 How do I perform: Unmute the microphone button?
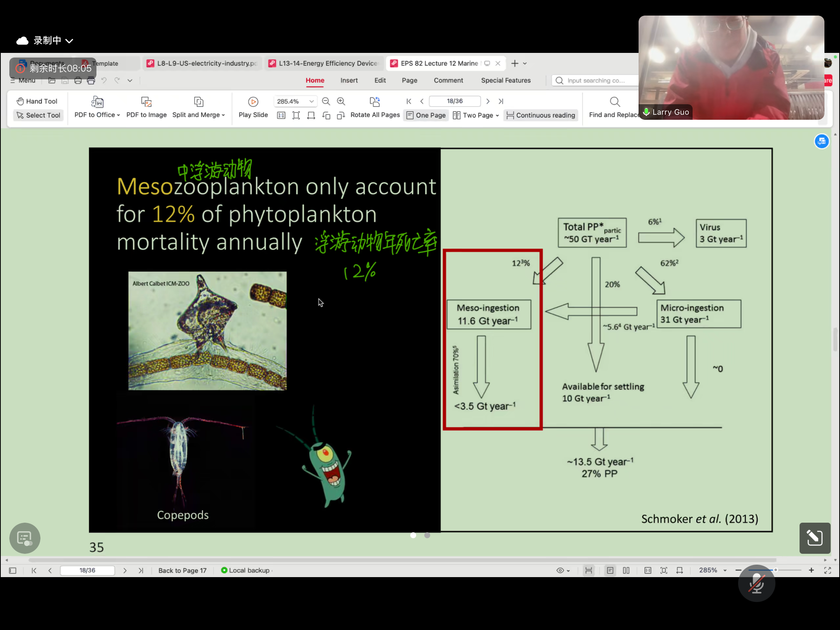756,583
